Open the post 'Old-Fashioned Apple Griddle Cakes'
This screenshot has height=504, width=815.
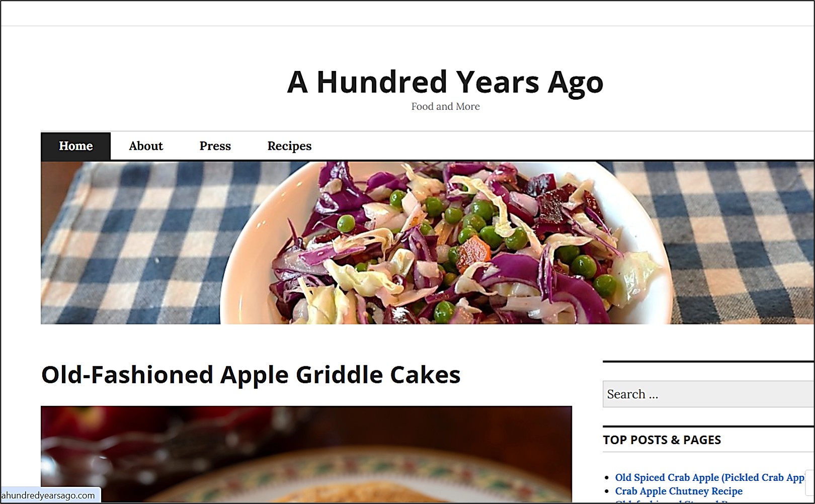[x=251, y=375]
